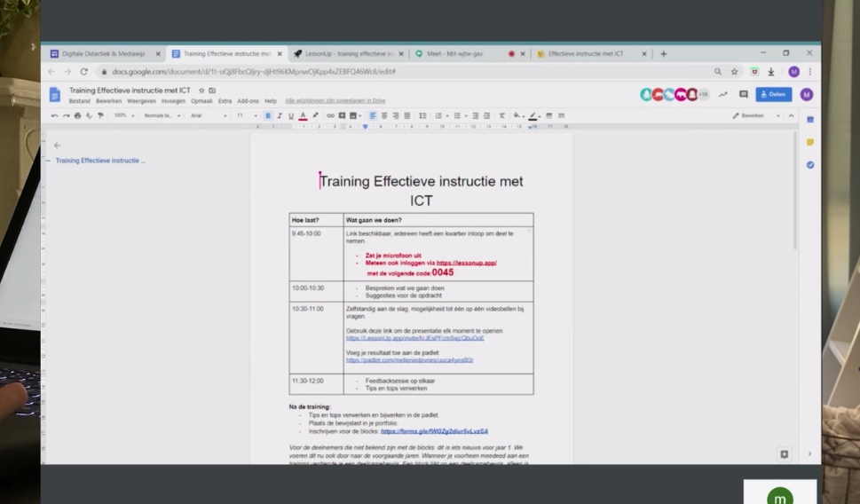The height and width of the screenshot is (504, 860).
Task: Toggle italic formatting
Action: click(x=280, y=115)
